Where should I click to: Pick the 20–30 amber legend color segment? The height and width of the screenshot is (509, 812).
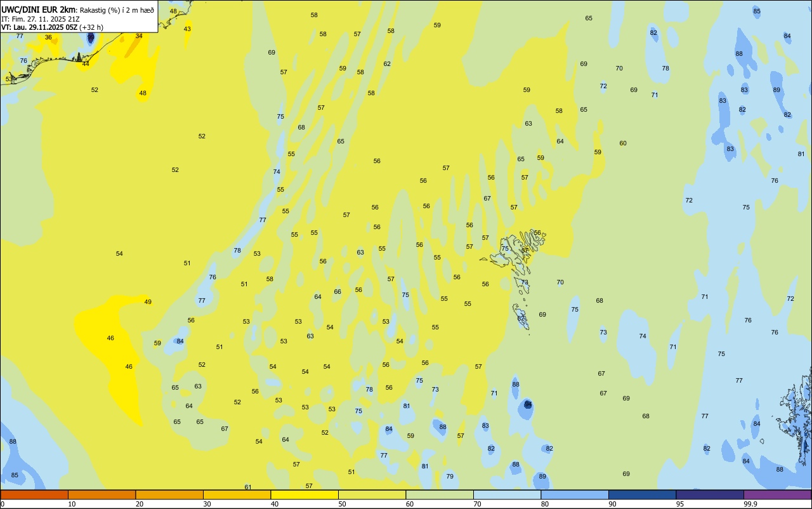[x=169, y=494]
